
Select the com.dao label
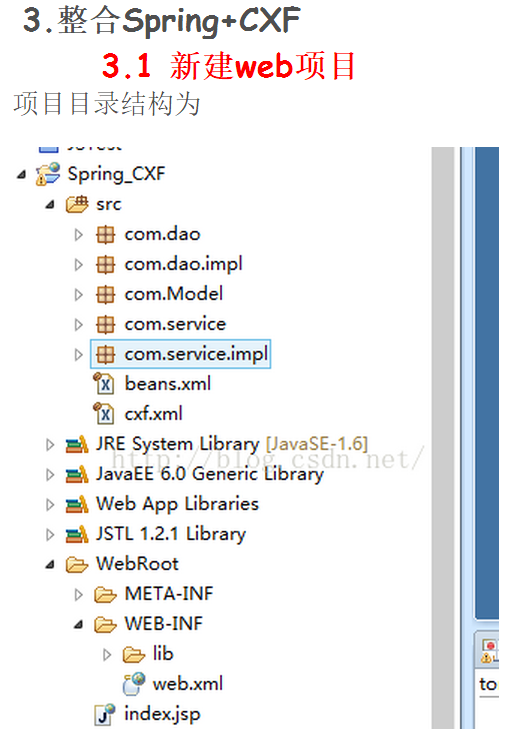[x=163, y=235]
